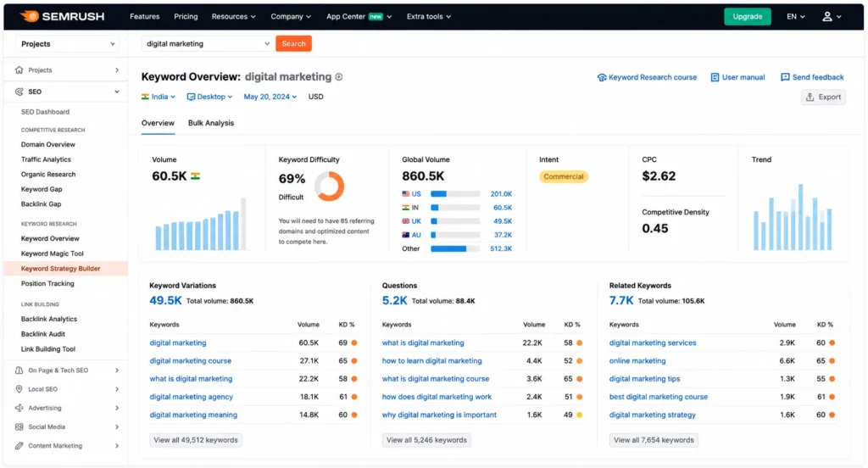Click the Advertising megaphone icon
Screen dimensions: 868x468
(19, 408)
